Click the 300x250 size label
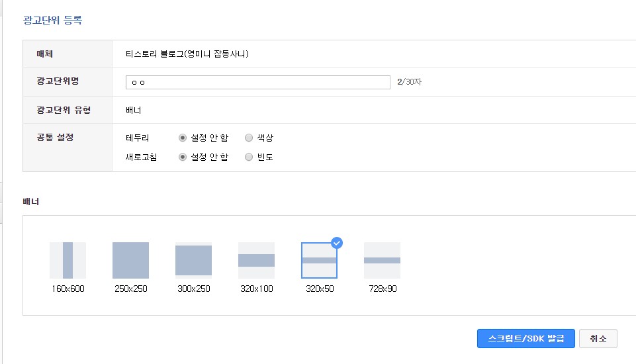636x364 pixels. pyautogui.click(x=193, y=289)
